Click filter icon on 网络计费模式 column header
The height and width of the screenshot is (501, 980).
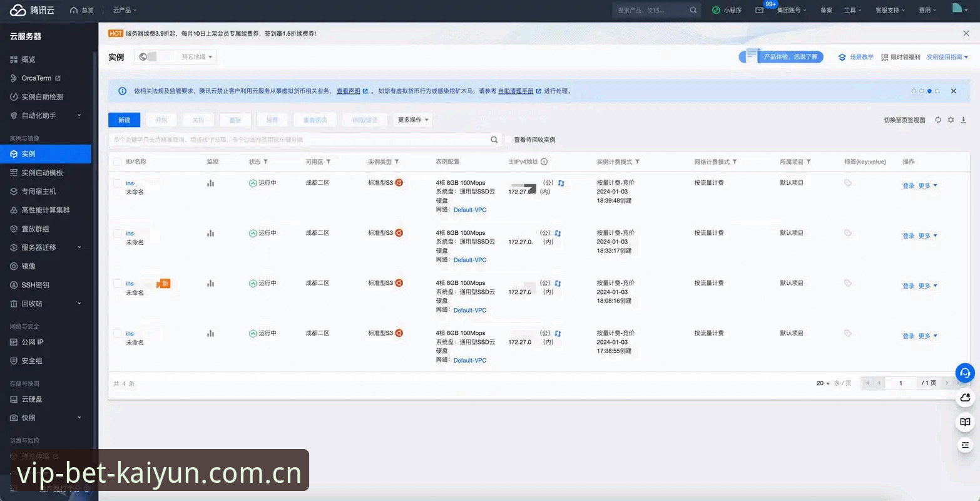click(735, 162)
